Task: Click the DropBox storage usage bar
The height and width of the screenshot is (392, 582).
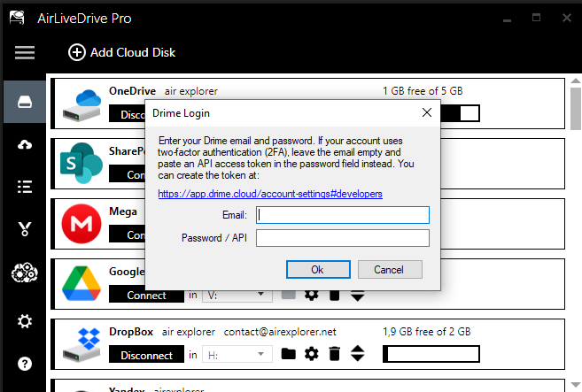Action: coord(431,354)
